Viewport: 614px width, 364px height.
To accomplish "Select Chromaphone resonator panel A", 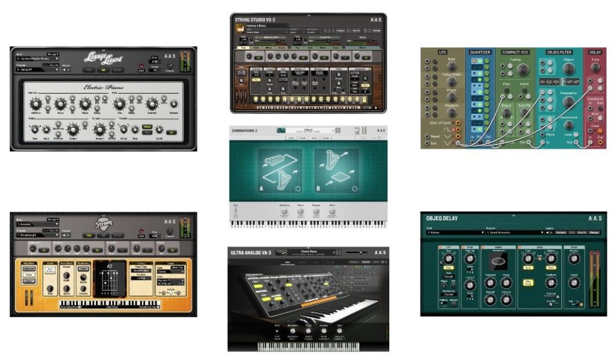I will click(x=280, y=170).
